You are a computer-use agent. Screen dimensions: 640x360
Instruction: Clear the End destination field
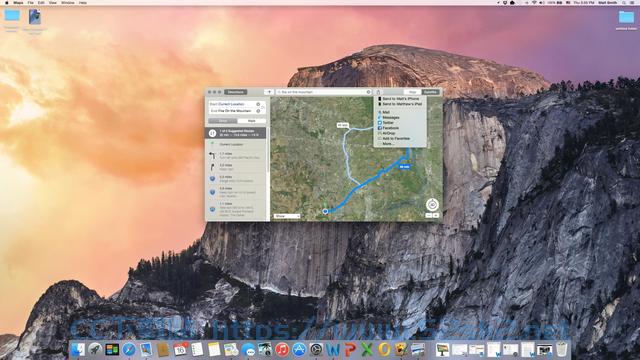point(258,111)
